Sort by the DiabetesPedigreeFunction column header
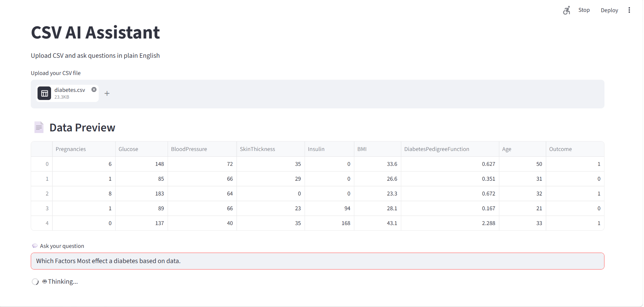The width and height of the screenshot is (644, 307). click(450, 149)
